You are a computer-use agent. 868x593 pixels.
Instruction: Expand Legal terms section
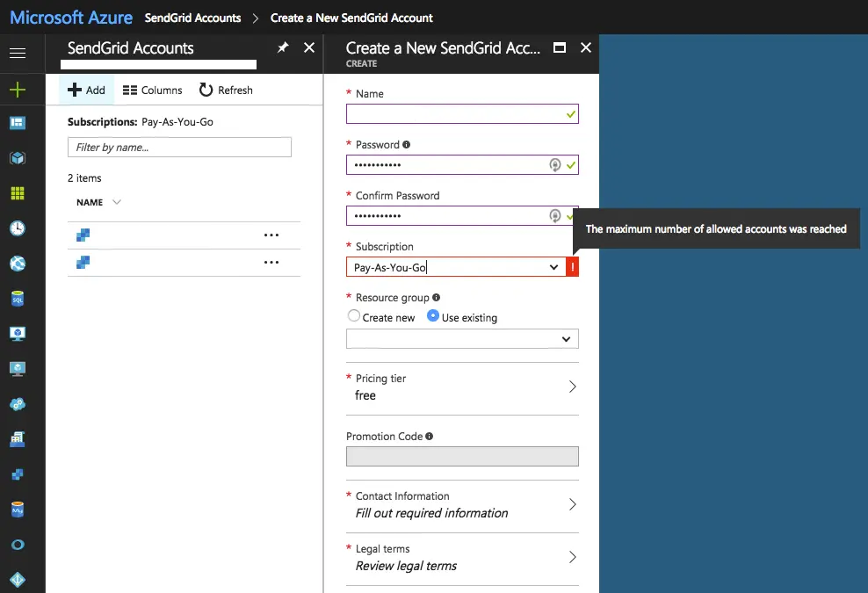[x=462, y=558]
